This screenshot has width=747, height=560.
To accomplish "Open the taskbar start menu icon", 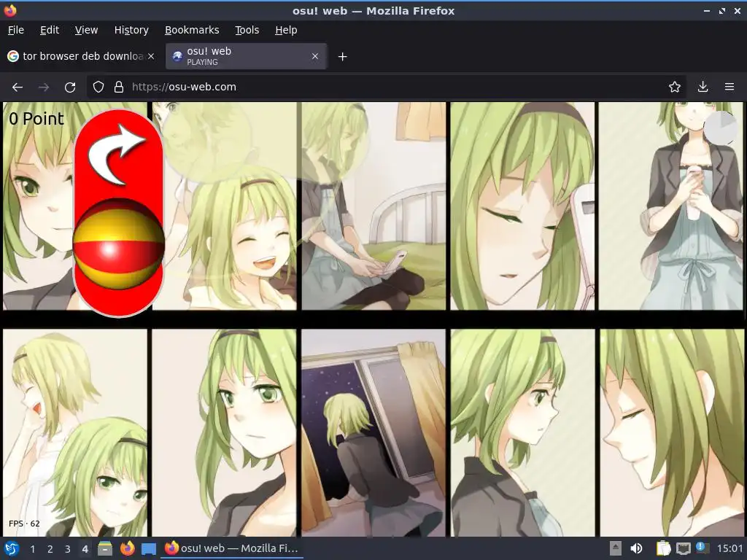I will pyautogui.click(x=12, y=548).
